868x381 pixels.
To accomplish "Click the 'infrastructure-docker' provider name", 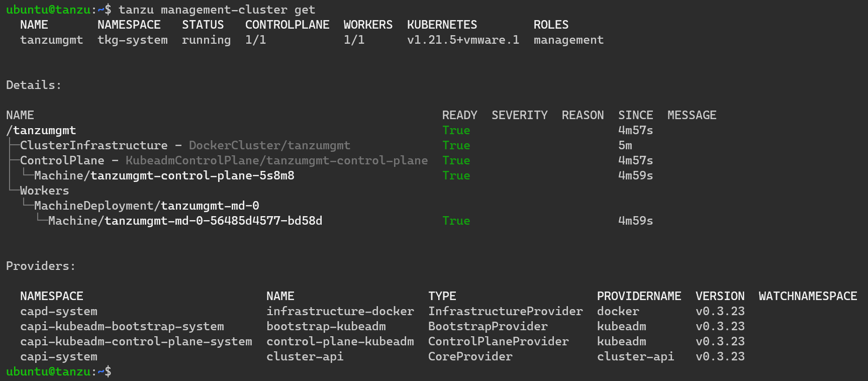I will (x=340, y=311).
